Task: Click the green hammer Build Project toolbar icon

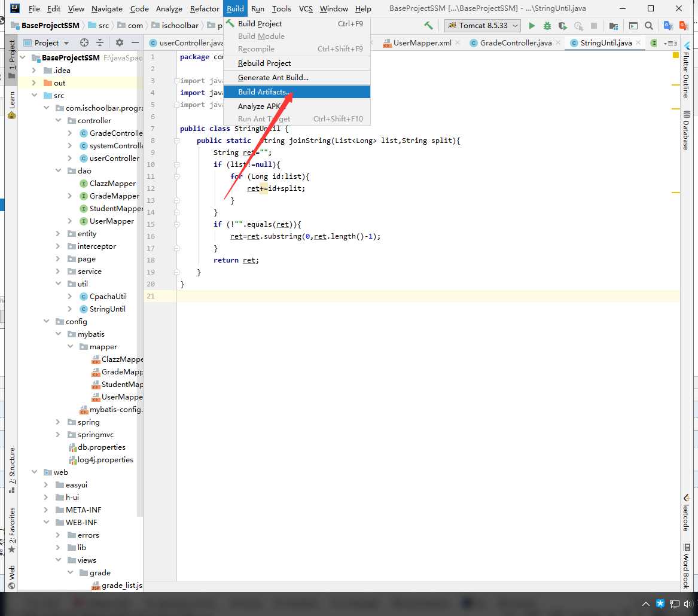Action: (428, 25)
